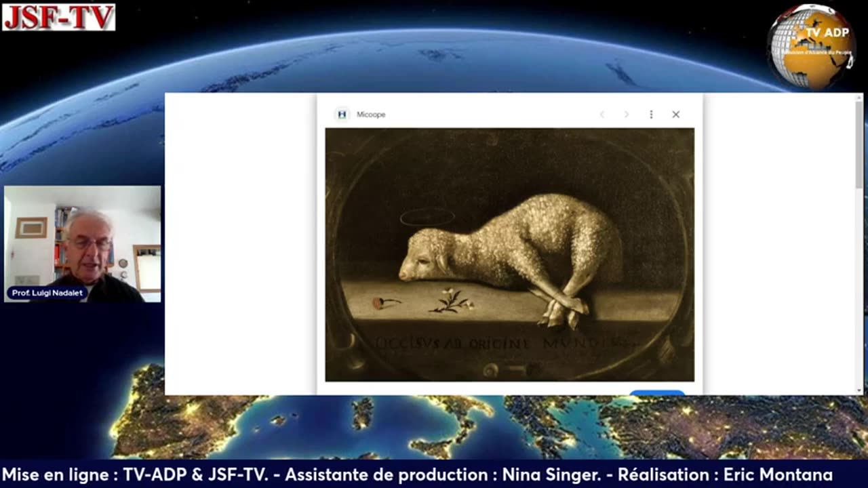Open the three-dot more options menu
Viewport: 868px width, 488px height.
pyautogui.click(x=651, y=115)
